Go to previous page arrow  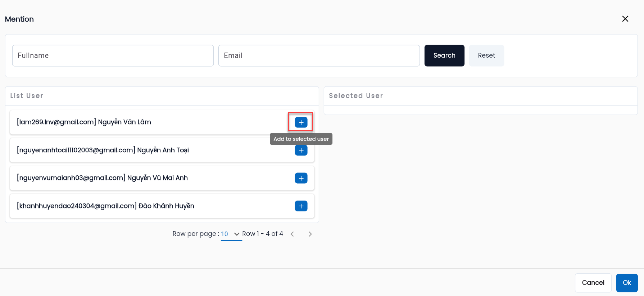pyautogui.click(x=292, y=234)
